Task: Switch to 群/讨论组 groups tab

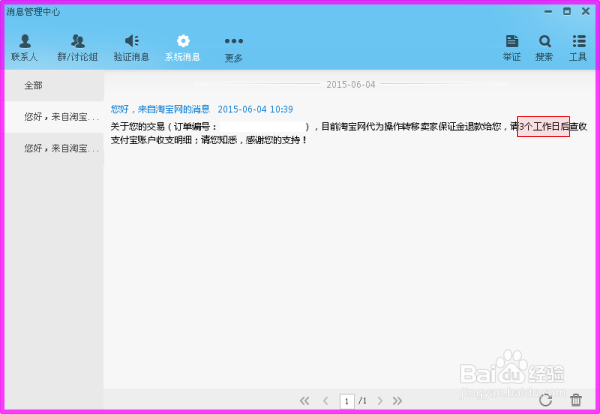Action: pyautogui.click(x=78, y=48)
